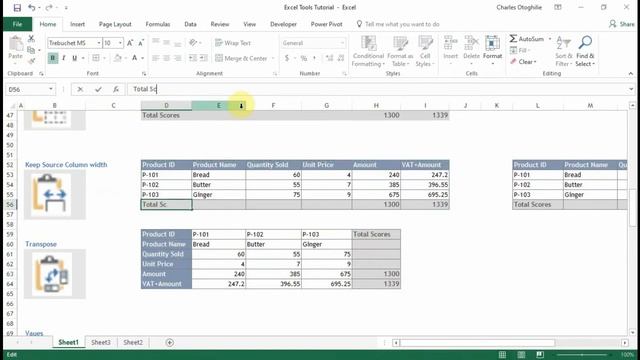Open Insert Function fx dialog

(x=116, y=89)
